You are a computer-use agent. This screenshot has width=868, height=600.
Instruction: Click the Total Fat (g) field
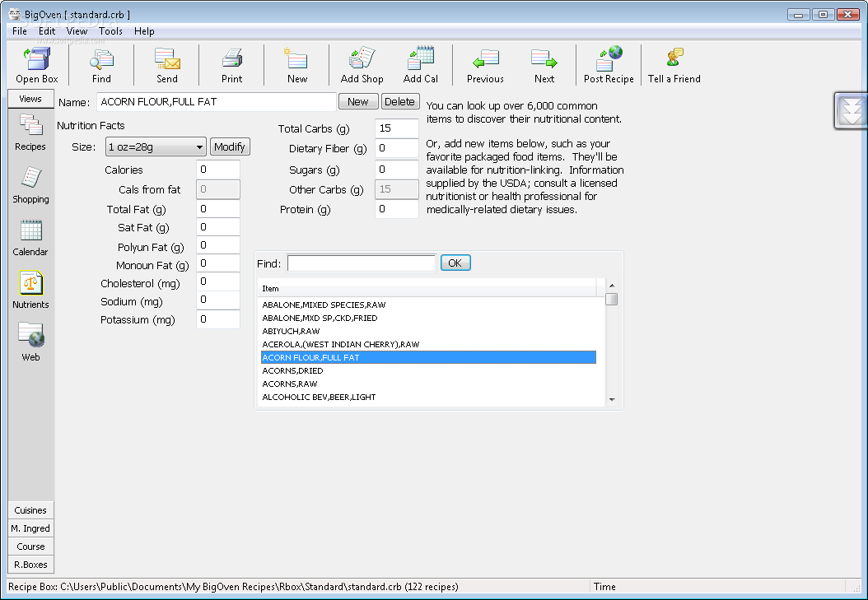point(218,209)
